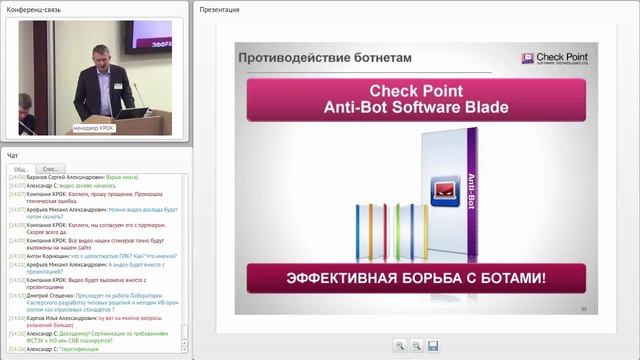This screenshot has width=640, height=360.
Task: Click the 14:20 Александр С message about Сертификация
Action: [x=89, y=337]
